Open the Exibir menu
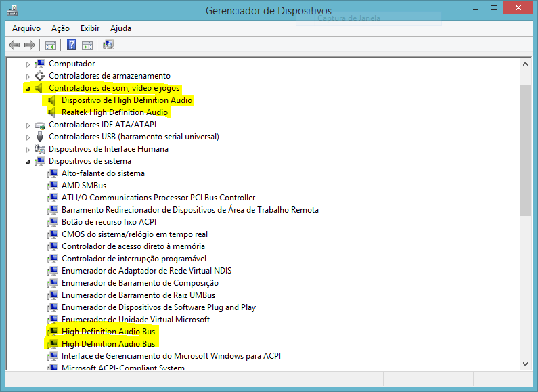The height and width of the screenshot is (392, 538). click(x=90, y=28)
